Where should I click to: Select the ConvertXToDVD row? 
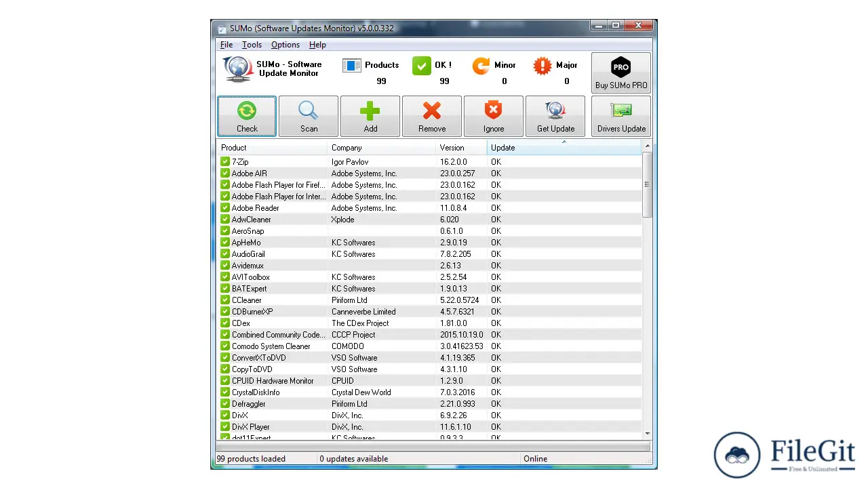tap(429, 358)
